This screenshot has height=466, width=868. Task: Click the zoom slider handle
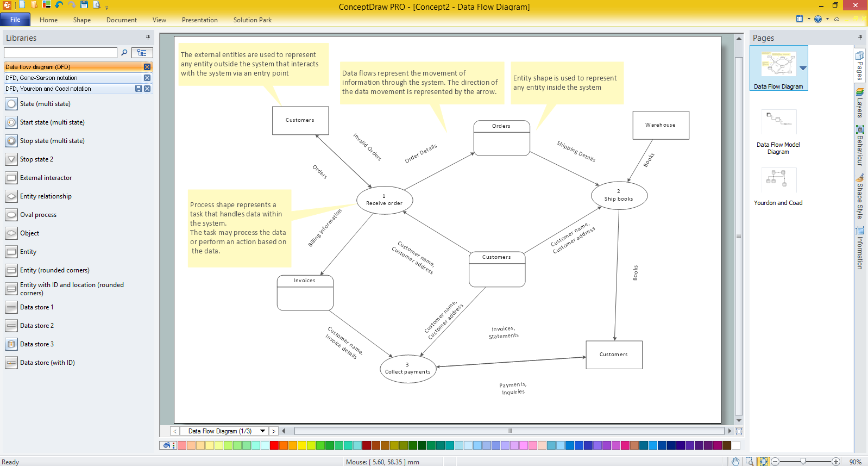(803, 462)
